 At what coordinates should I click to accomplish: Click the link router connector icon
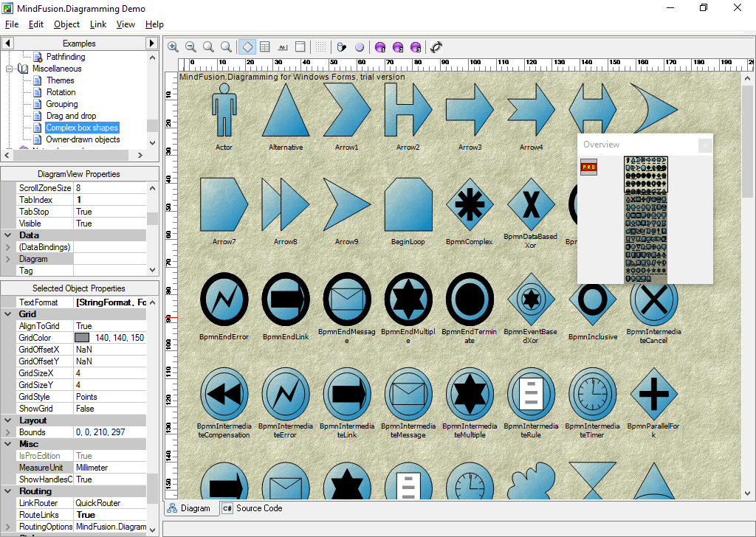click(435, 46)
